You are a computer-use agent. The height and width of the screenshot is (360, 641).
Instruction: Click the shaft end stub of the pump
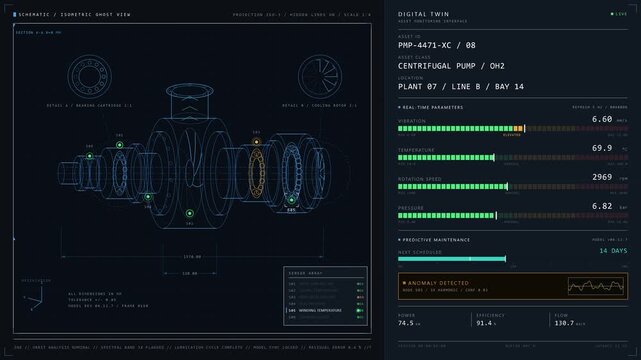(x=68, y=173)
